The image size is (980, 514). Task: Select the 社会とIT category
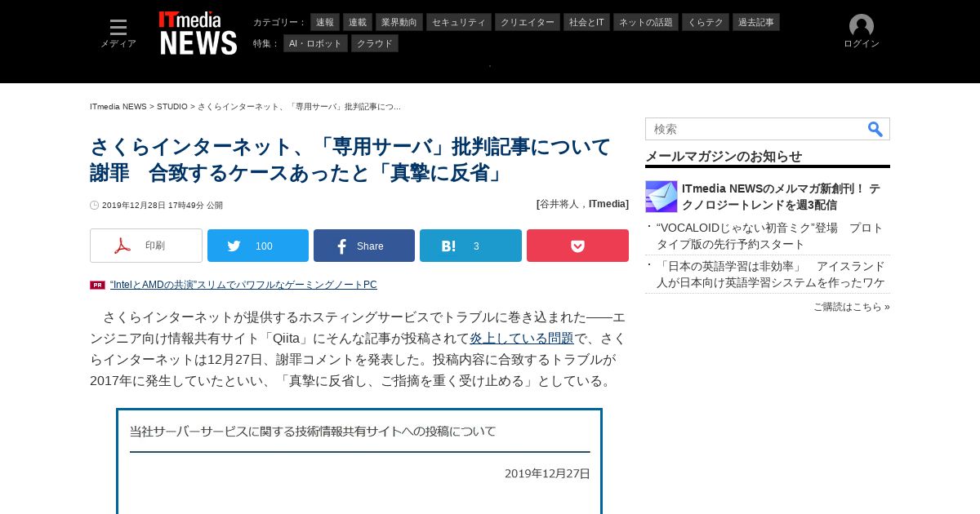pyautogui.click(x=587, y=22)
